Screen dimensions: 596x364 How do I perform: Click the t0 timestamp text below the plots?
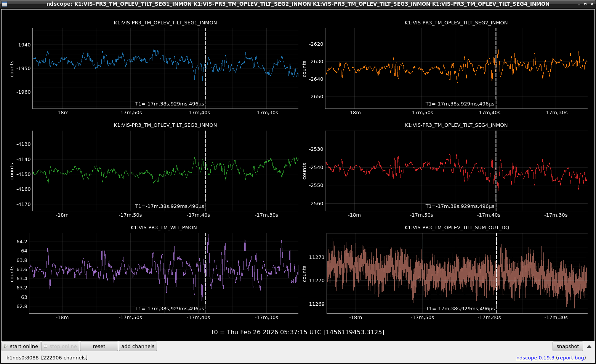pyautogui.click(x=298, y=332)
